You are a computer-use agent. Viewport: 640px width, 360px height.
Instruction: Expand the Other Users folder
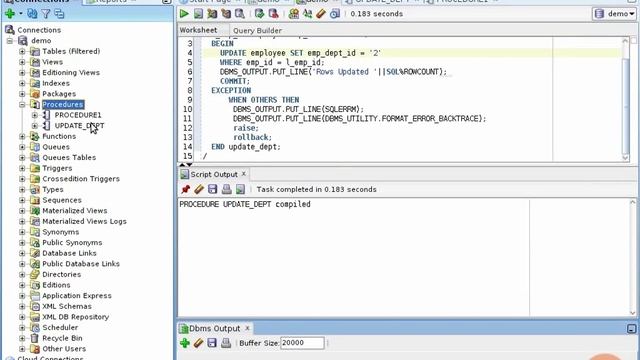pos(22,349)
